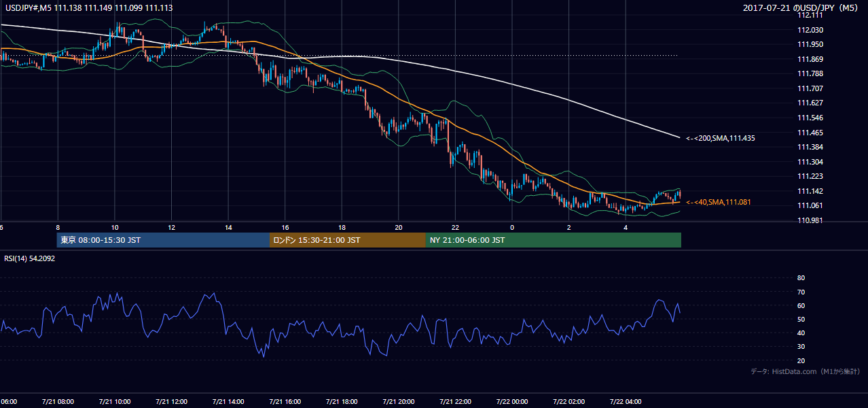
Task: Click price axis value 112.030
Action: click(x=810, y=30)
